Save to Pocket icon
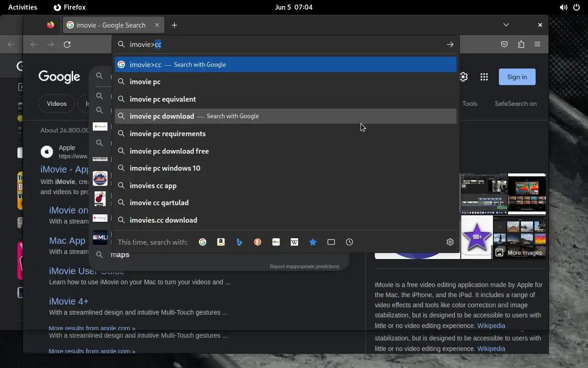This screenshot has width=588, height=368. pyautogui.click(x=504, y=45)
